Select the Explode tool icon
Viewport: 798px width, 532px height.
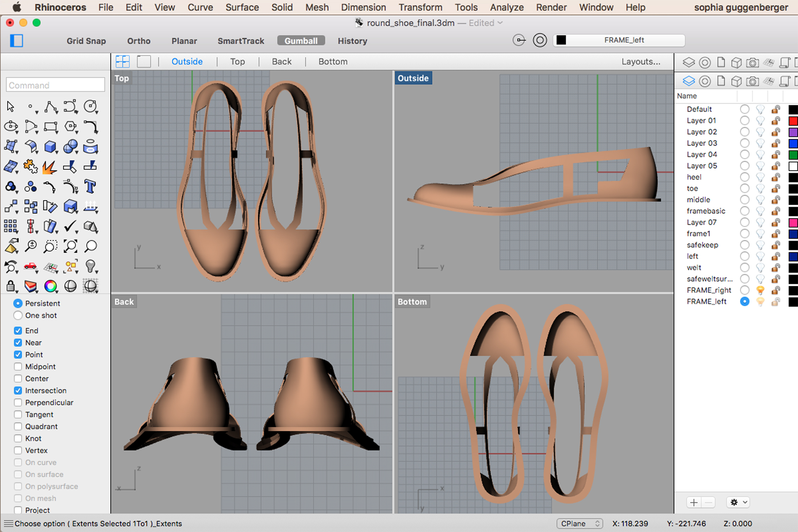click(x=50, y=167)
